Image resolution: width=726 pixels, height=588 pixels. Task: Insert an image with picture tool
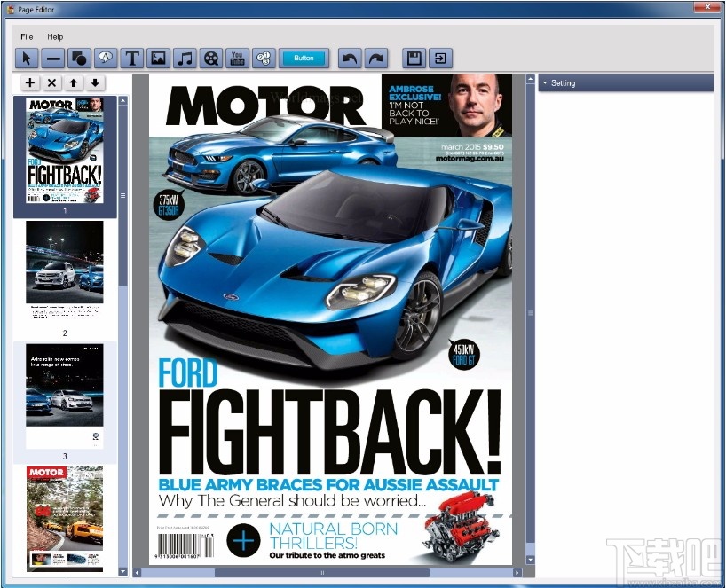(x=158, y=59)
